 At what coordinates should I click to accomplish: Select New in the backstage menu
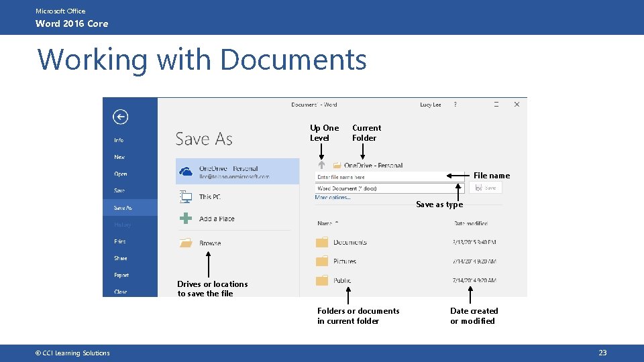[119, 157]
